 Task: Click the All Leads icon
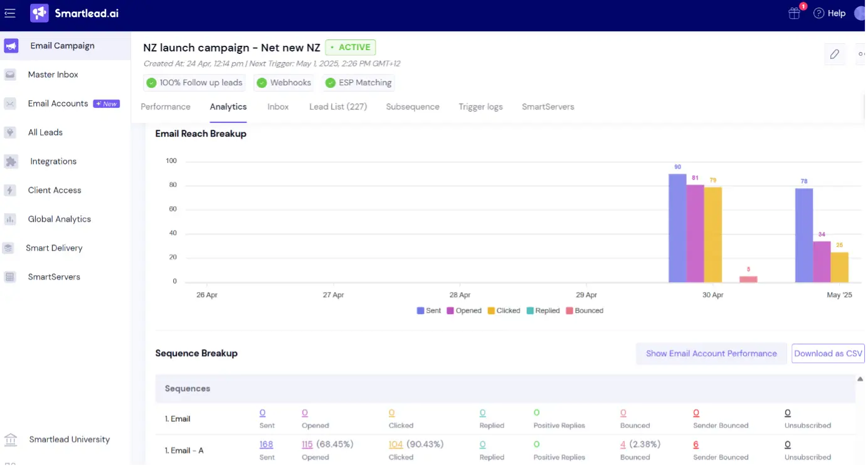pyautogui.click(x=10, y=132)
